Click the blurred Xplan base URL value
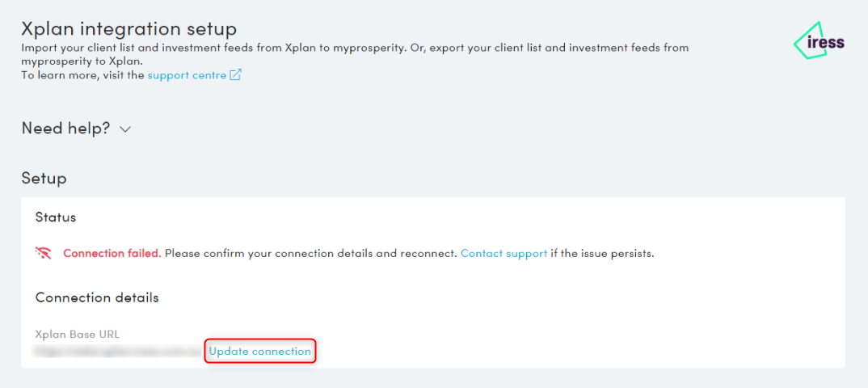 pos(118,352)
